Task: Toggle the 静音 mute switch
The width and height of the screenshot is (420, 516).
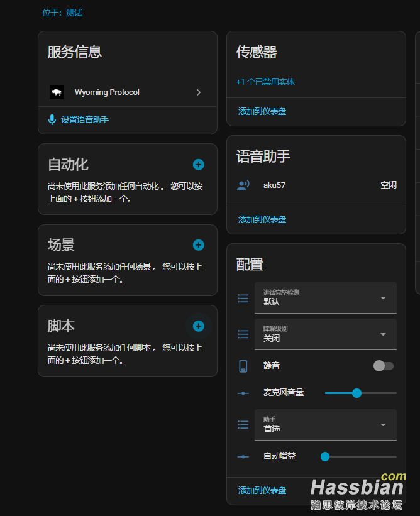Action: 384,366
